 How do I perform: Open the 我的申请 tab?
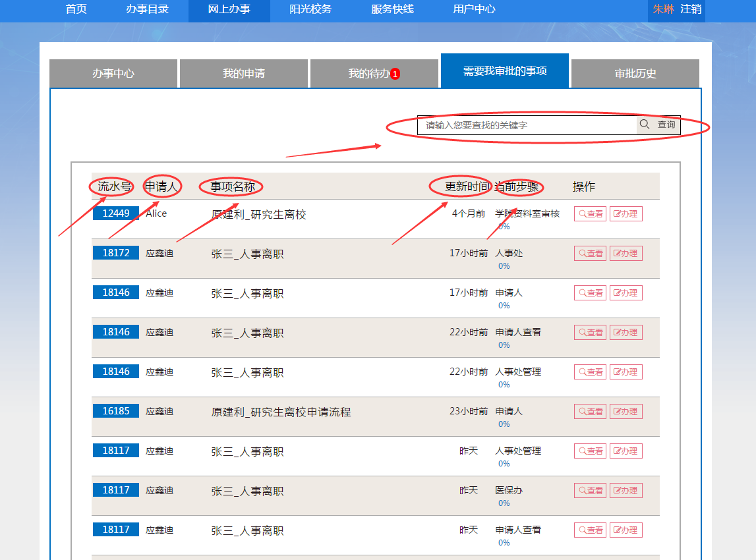coord(244,74)
